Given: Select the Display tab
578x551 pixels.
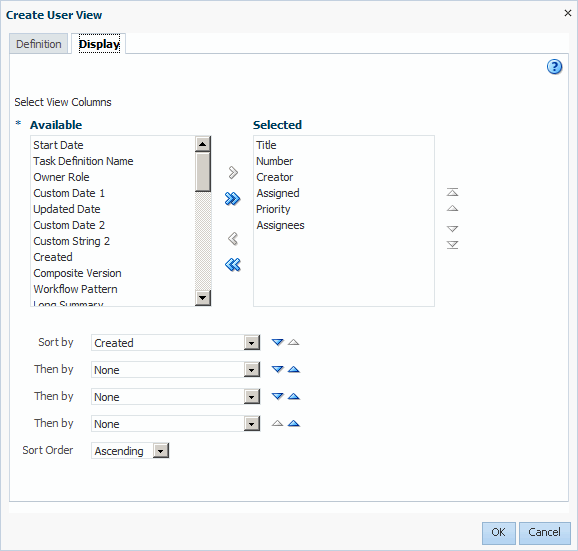Looking at the screenshot, I should point(99,44).
